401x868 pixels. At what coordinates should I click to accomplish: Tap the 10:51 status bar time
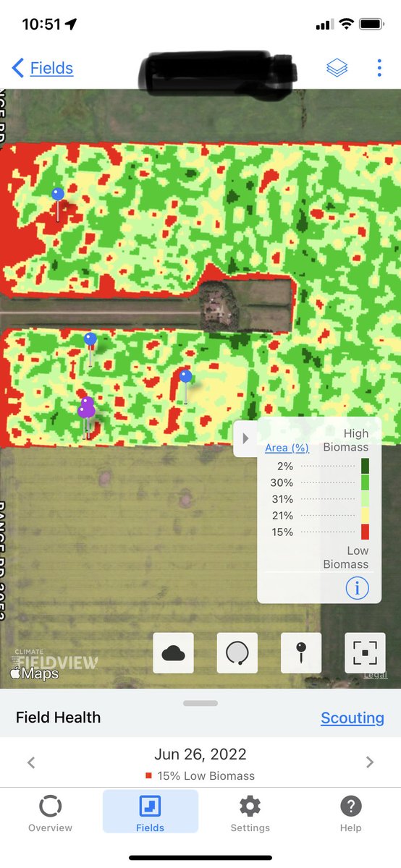pos(40,24)
